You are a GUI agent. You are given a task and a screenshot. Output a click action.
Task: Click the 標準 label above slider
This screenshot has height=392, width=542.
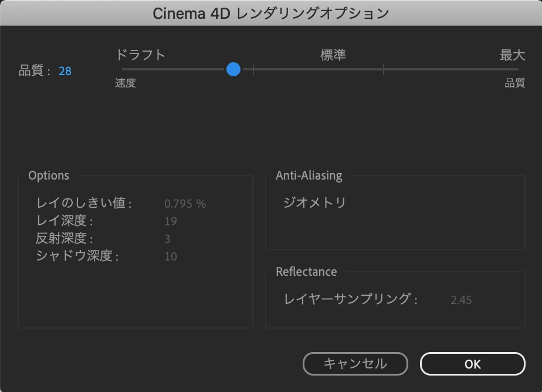(333, 55)
